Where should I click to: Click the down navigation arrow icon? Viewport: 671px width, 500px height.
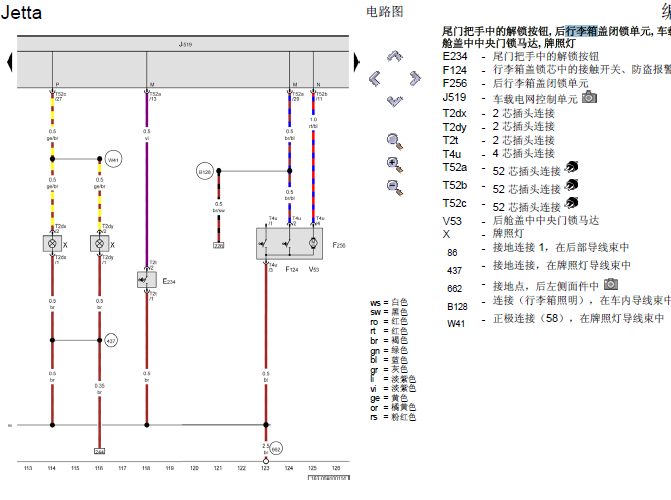[395, 101]
